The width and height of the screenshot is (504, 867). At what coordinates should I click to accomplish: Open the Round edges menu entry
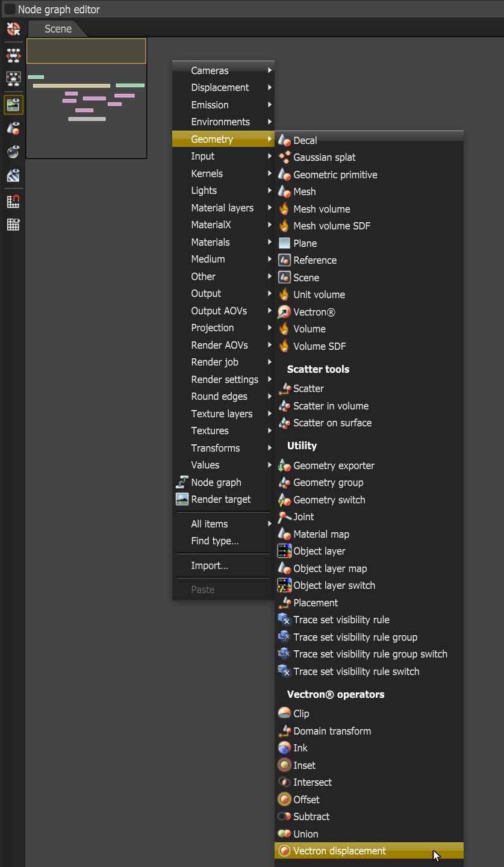click(x=223, y=396)
